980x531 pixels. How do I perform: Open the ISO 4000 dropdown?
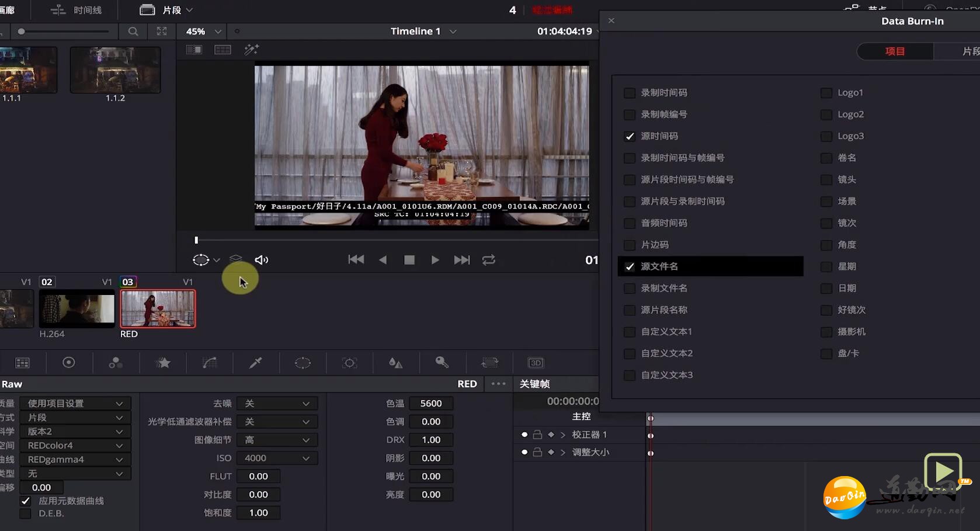(277, 458)
